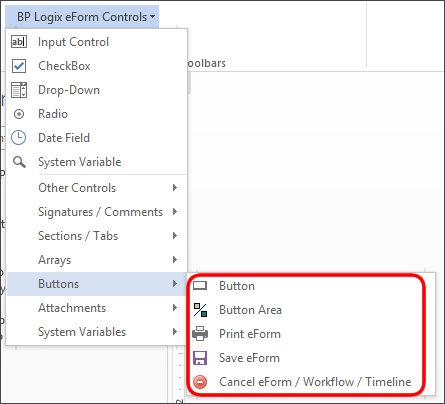This screenshot has width=445, height=404.
Task: Select the Attachments menu entry
Action: 97,308
